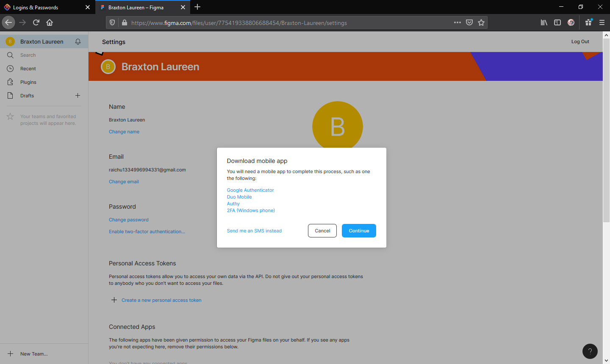610x364 pixels.
Task: Open a new browser tab
Action: coord(197,7)
